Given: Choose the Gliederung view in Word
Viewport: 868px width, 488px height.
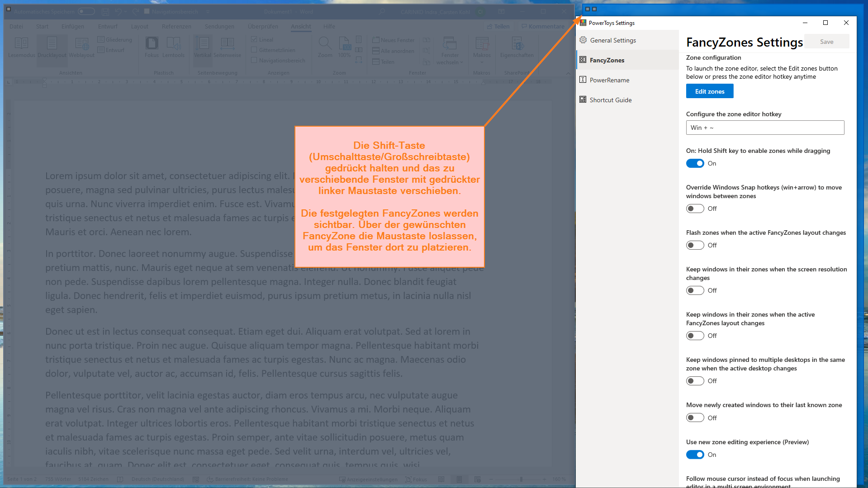Looking at the screenshot, I should (115, 40).
